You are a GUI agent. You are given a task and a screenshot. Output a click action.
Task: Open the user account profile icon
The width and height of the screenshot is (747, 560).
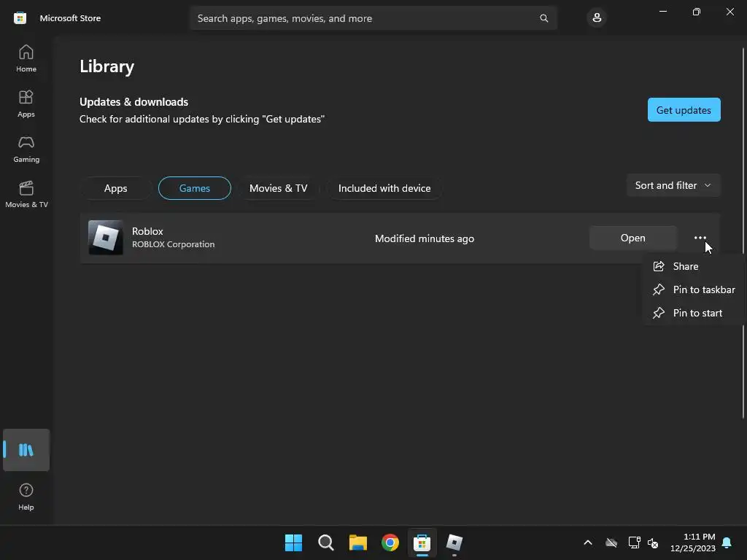(x=597, y=18)
